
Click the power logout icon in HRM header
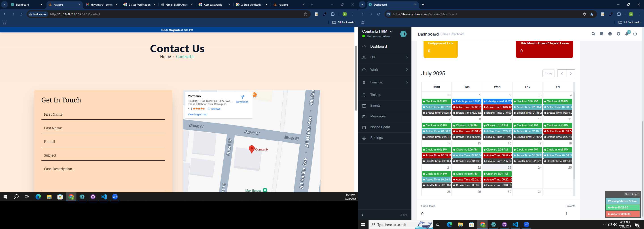point(635,34)
